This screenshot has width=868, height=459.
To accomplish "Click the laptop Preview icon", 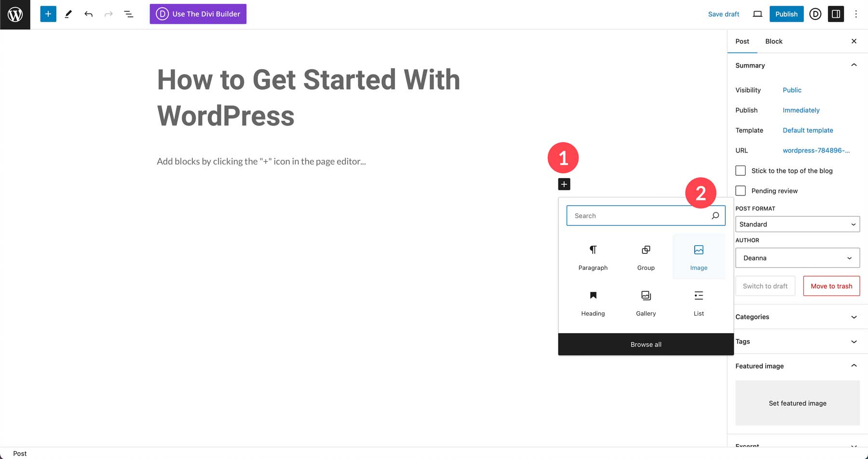I will point(758,14).
